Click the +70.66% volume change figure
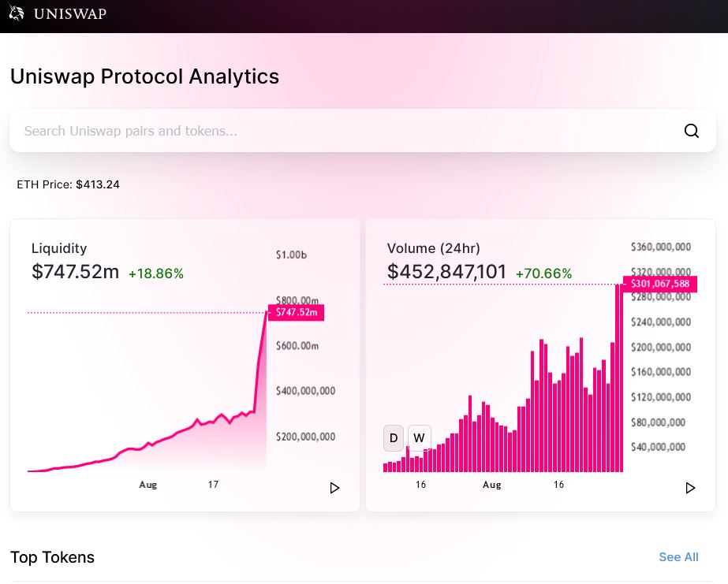The height and width of the screenshot is (584, 728). [x=543, y=273]
